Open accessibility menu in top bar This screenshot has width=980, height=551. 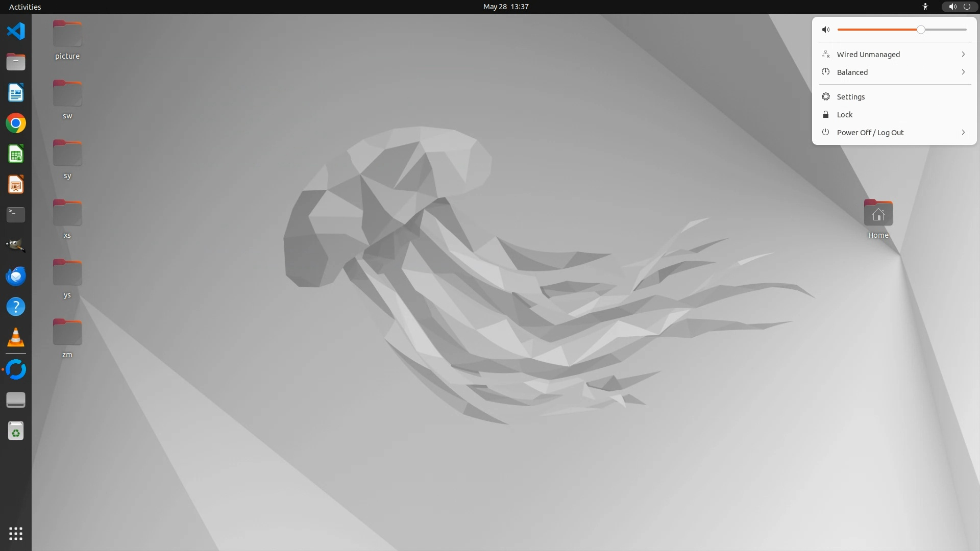point(925,7)
